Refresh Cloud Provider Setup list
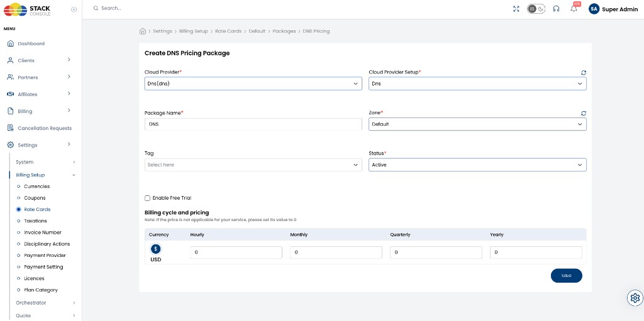The image size is (644, 321). click(583, 73)
